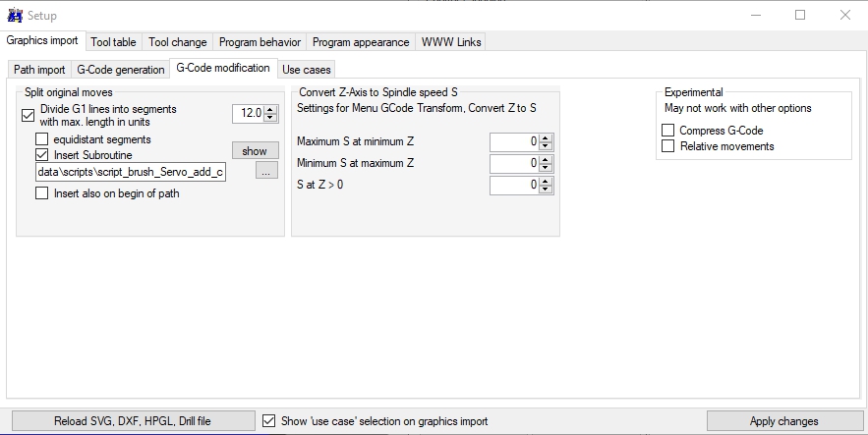This screenshot has height=435, width=868.
Task: Click the Setup window app icon
Action: pos(14,15)
